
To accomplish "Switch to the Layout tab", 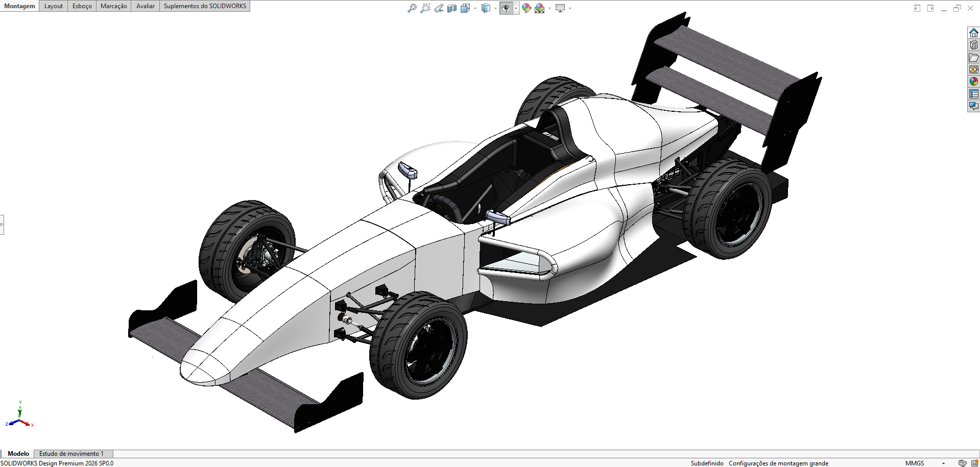I will click(54, 6).
